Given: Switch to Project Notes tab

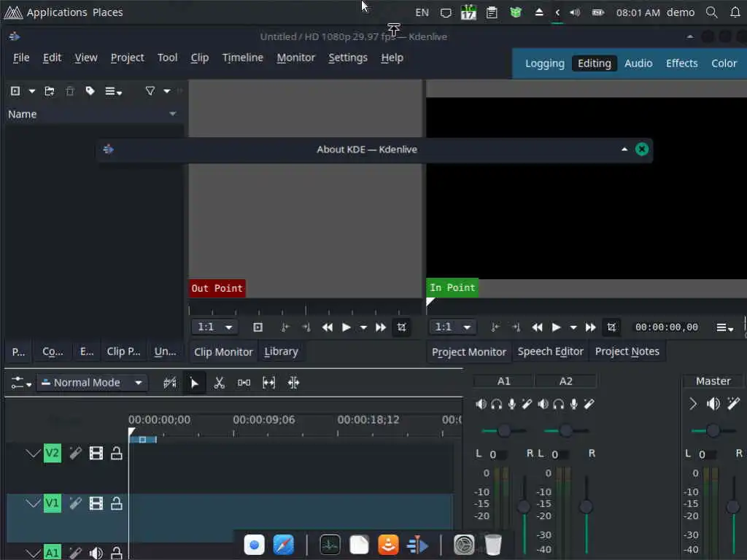Looking at the screenshot, I should (627, 352).
